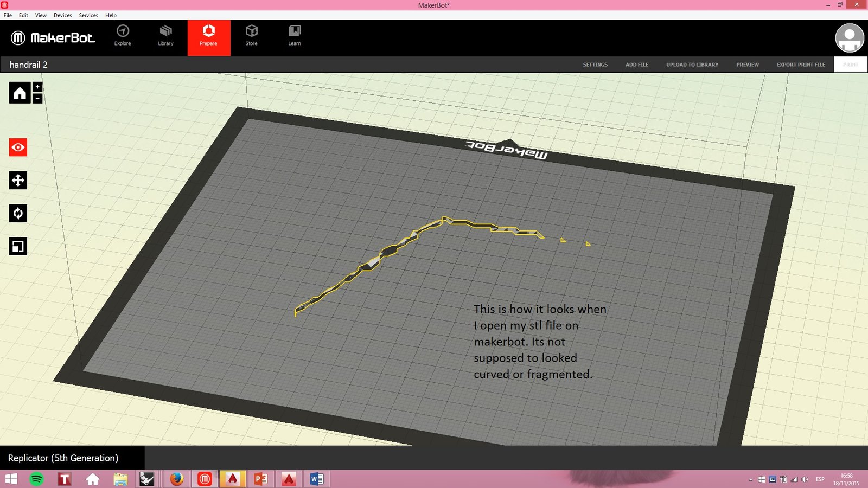Open PowerPoint from the taskbar
868x488 pixels.
click(261, 479)
